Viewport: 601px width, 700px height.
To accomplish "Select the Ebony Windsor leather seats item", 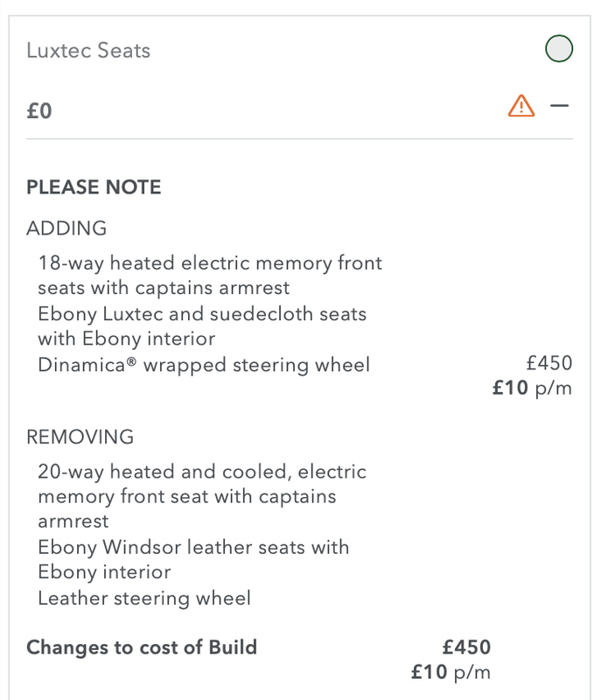I will [193, 559].
